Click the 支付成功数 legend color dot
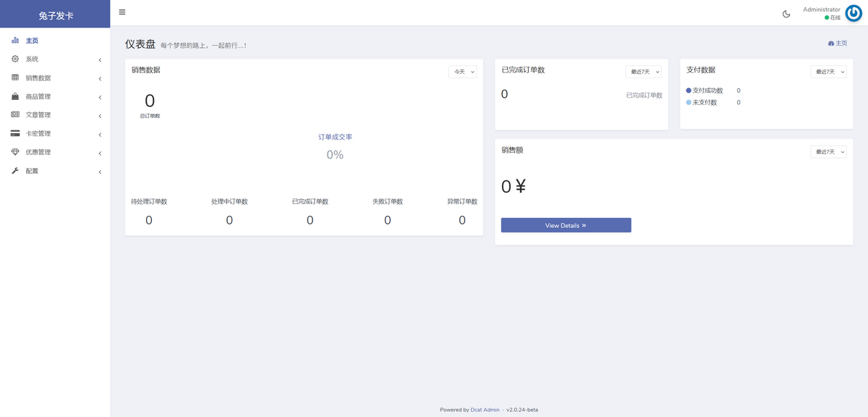 click(689, 90)
